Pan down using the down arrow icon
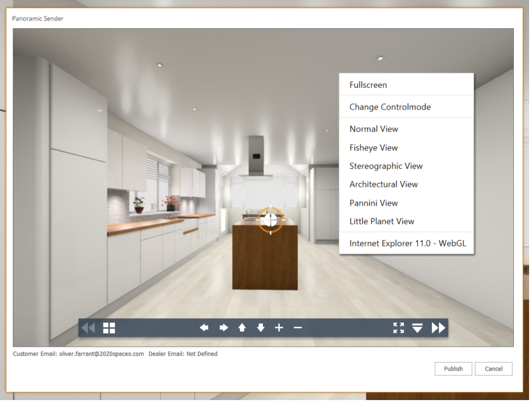 tap(260, 328)
